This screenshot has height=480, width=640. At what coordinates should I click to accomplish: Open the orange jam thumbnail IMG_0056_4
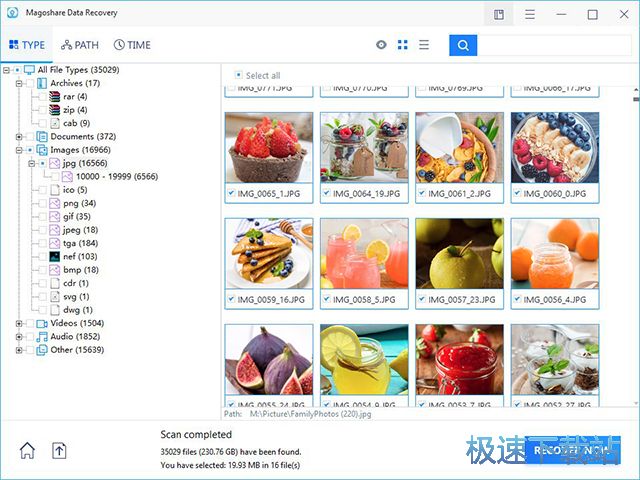pyautogui.click(x=555, y=253)
